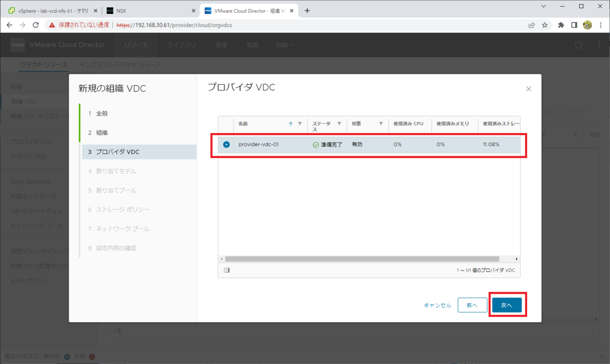Click the horizontal scrollbar of the provider grid
610x364 pixels.
click(362, 259)
